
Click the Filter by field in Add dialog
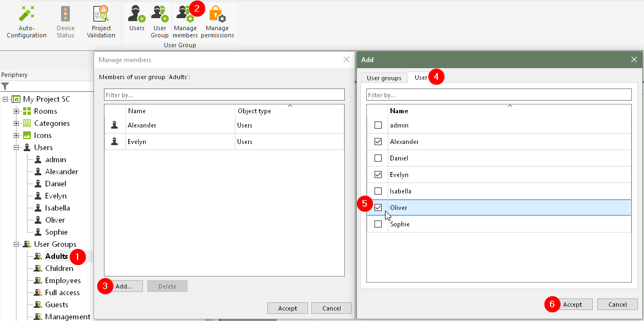499,95
